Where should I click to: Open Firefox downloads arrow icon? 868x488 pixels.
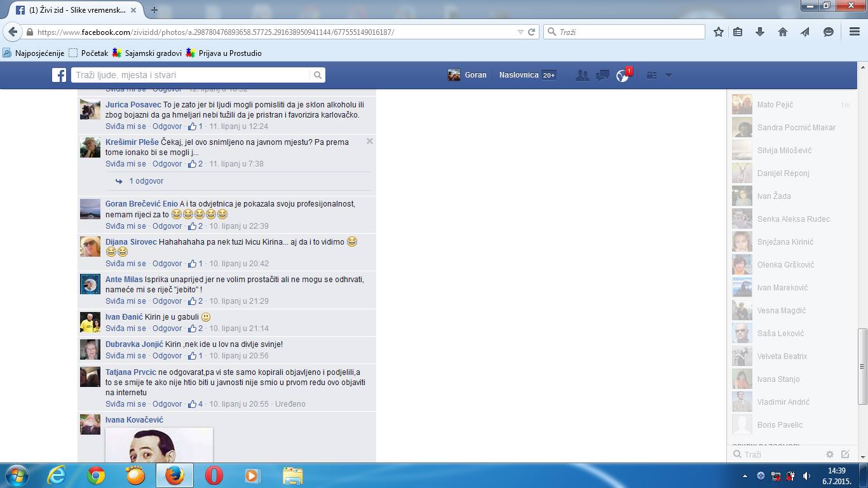coord(760,32)
